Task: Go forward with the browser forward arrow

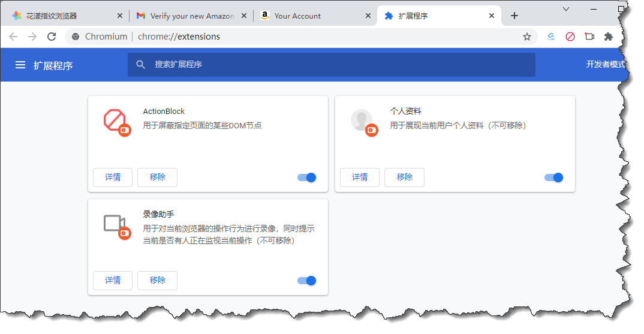Action: click(32, 37)
